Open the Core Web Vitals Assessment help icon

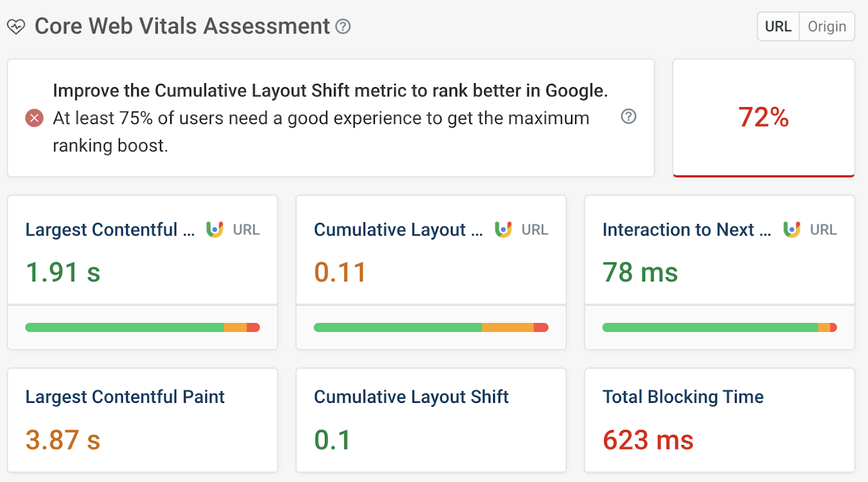pyautogui.click(x=342, y=27)
